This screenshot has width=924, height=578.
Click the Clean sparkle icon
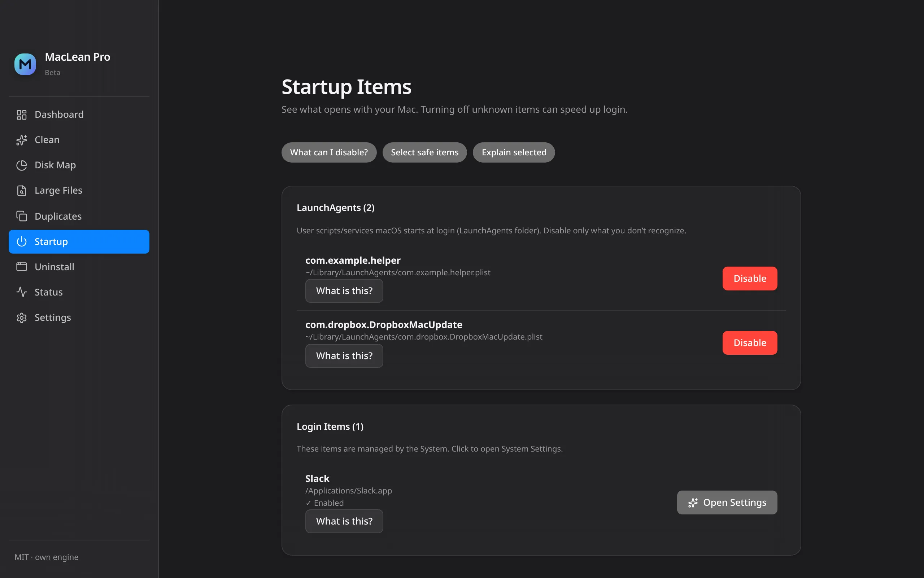point(22,140)
